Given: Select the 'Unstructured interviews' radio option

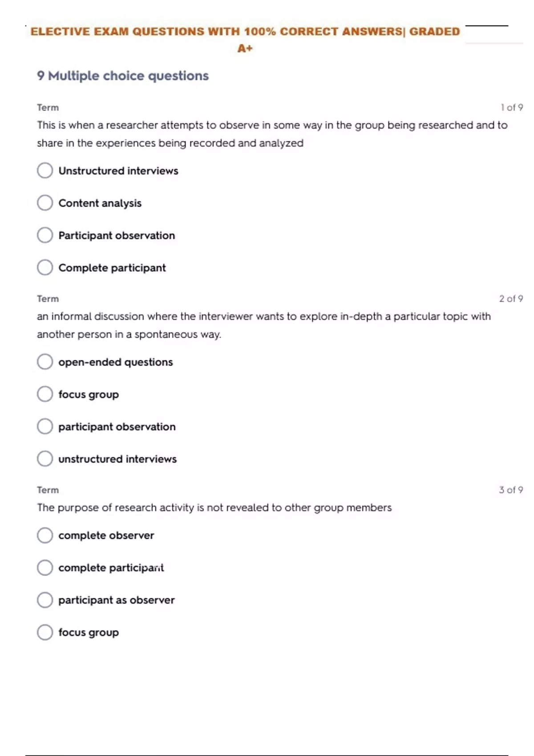Looking at the screenshot, I should (45, 170).
